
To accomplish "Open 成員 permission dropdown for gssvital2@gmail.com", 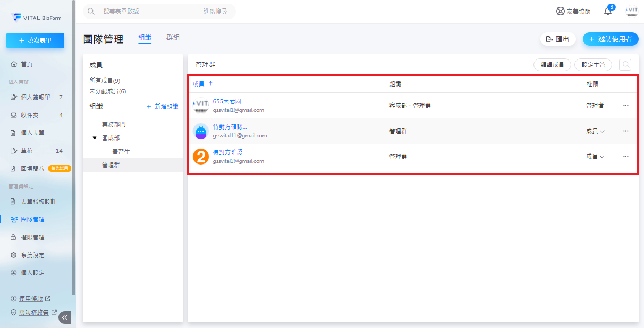I will click(595, 157).
